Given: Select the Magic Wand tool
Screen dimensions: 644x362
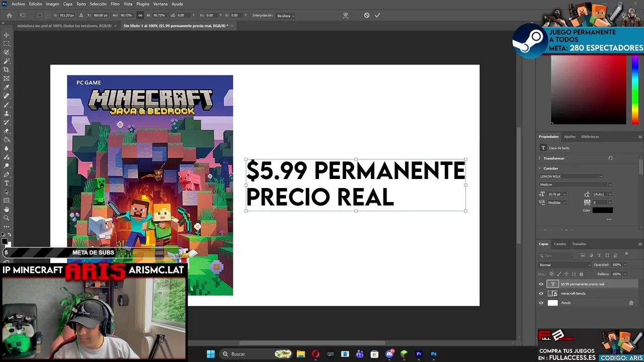Looking at the screenshot, I should coord(7,61).
